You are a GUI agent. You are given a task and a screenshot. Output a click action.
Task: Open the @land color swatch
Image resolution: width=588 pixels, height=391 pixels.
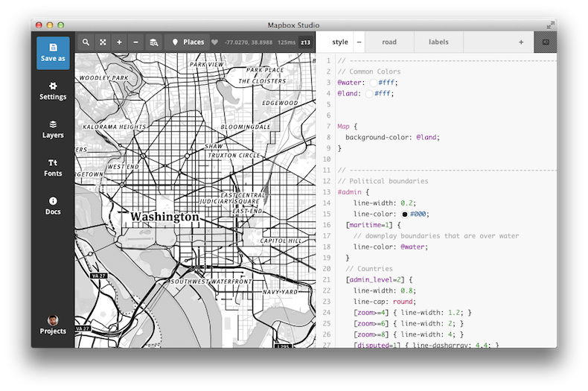(x=369, y=93)
